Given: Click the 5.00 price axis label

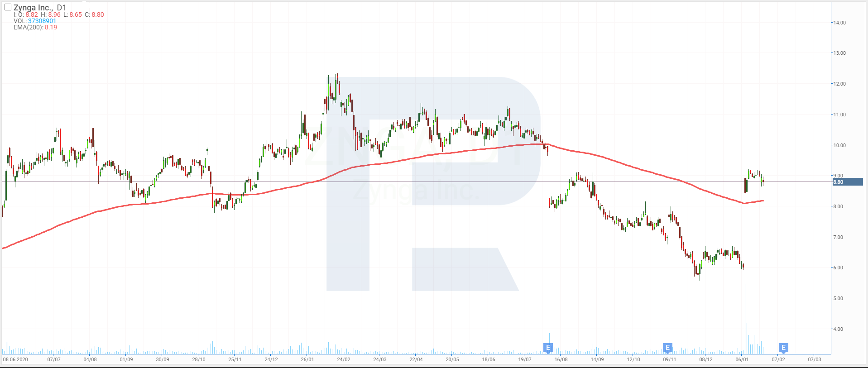Looking at the screenshot, I should [x=838, y=298].
